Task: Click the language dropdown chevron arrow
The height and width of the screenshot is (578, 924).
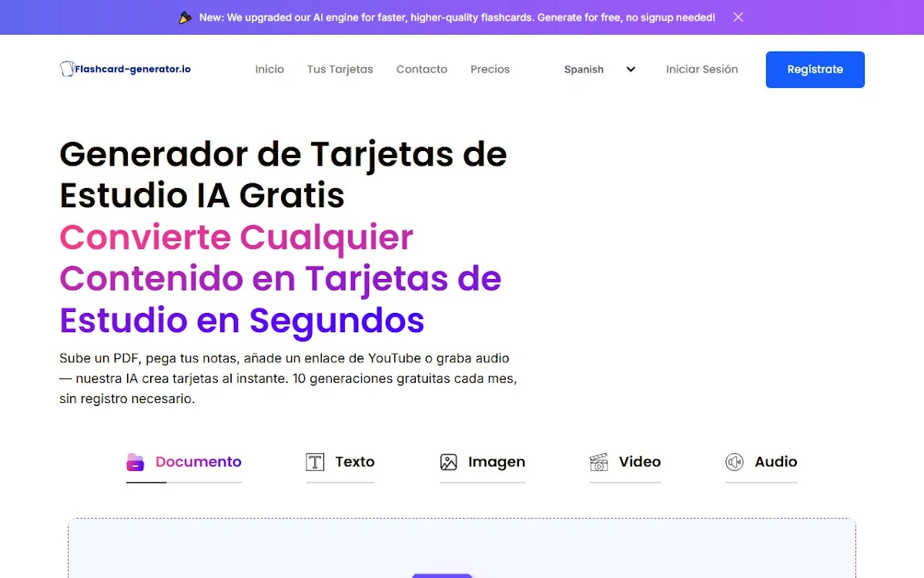Action: point(631,69)
